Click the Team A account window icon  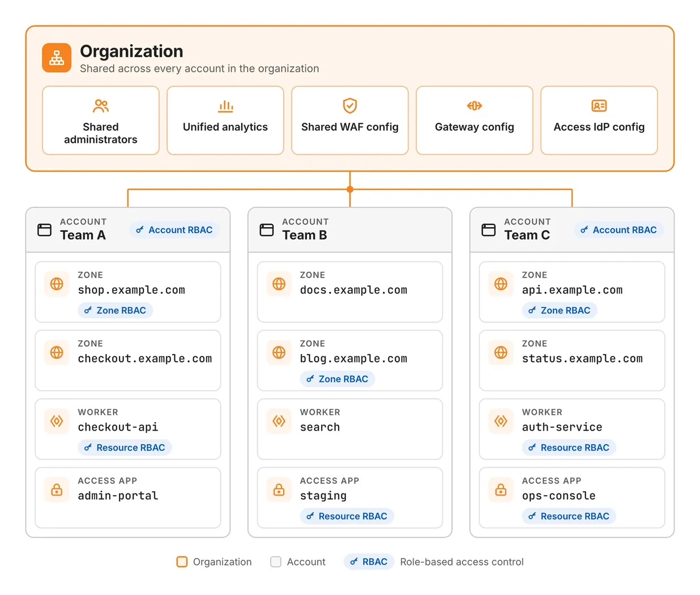tap(44, 229)
